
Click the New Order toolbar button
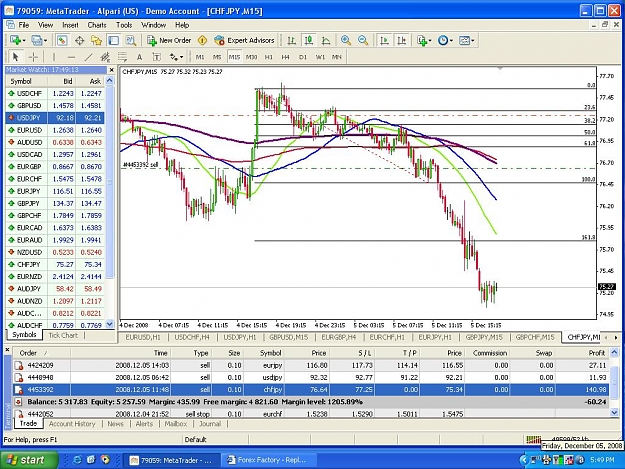169,40
